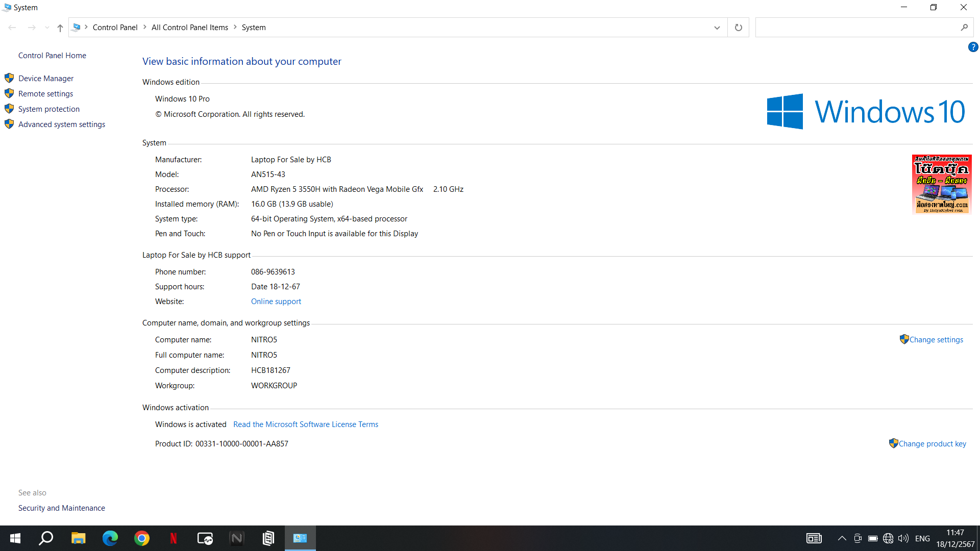The height and width of the screenshot is (551, 980).
Task: Click the computer icon in address bar
Action: tap(77, 27)
